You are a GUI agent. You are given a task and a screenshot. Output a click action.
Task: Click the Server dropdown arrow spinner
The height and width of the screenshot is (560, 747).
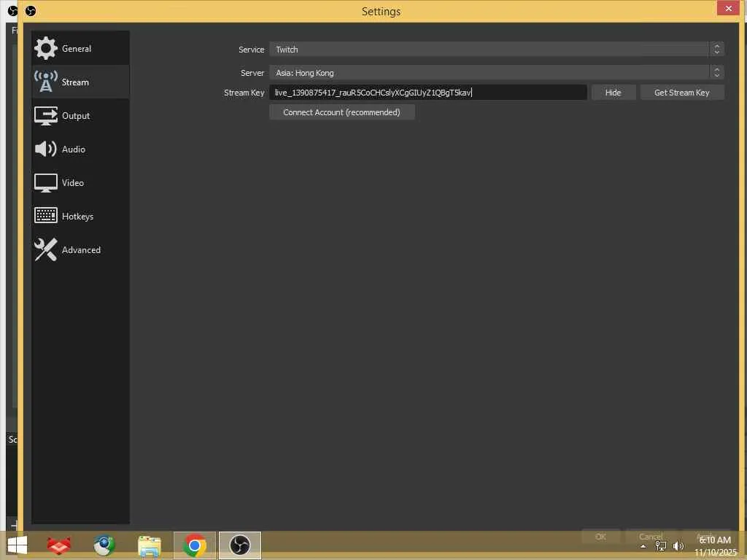coord(716,72)
